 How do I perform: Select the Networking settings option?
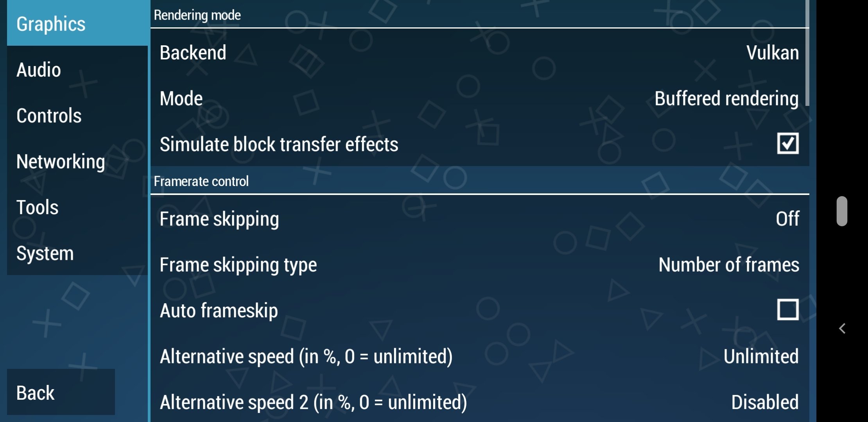pos(60,161)
